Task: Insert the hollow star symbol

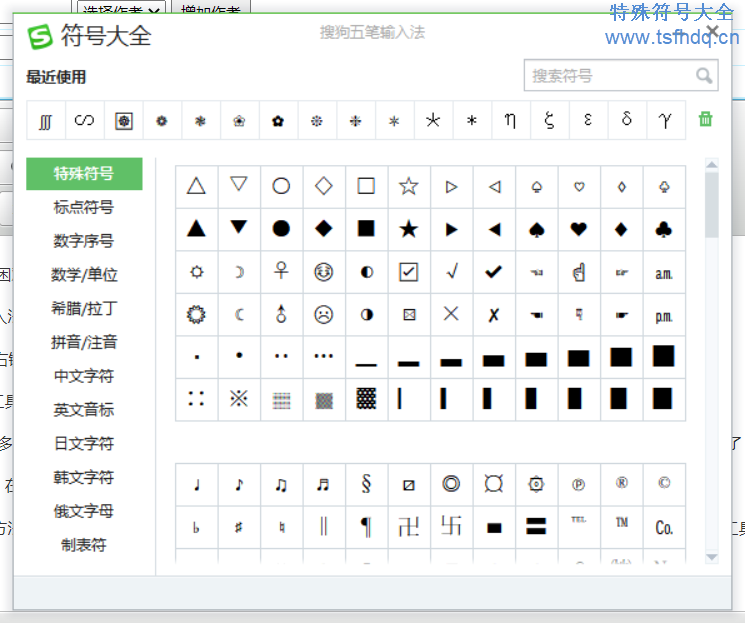Action: coord(408,186)
